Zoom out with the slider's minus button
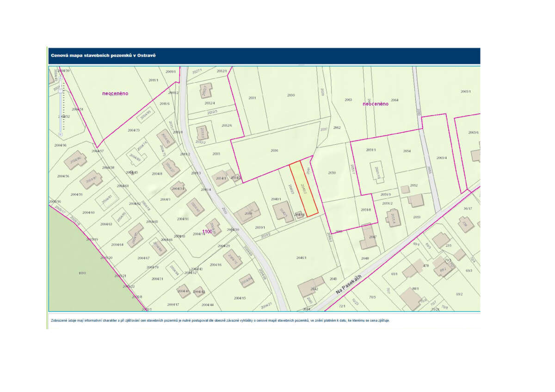 pyautogui.click(x=61, y=135)
